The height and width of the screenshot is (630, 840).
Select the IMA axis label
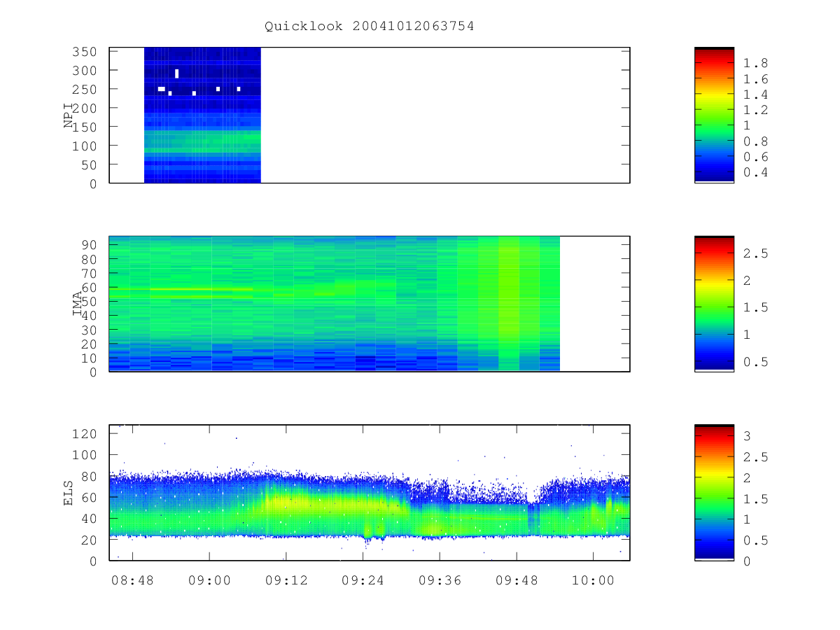pos(78,304)
